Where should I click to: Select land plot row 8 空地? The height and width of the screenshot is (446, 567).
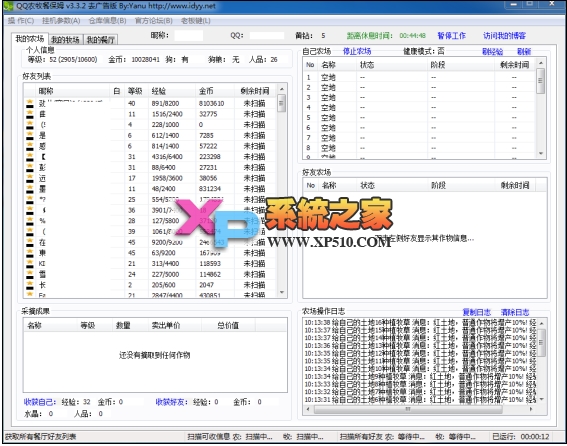click(x=420, y=148)
